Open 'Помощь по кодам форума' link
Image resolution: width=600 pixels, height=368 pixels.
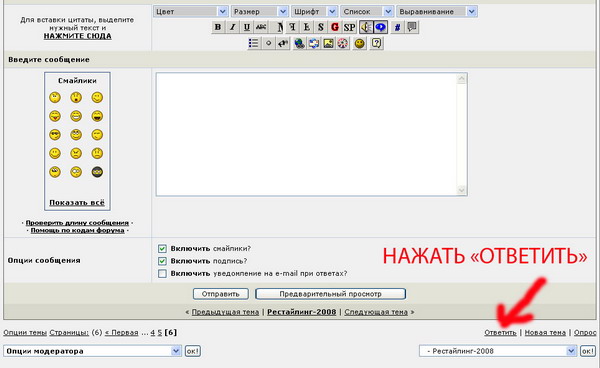77,230
